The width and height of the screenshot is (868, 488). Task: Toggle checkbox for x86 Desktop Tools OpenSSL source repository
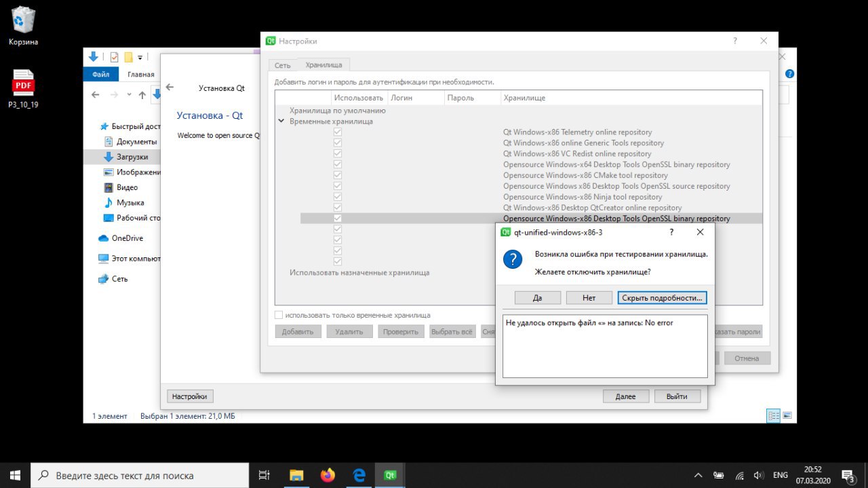coord(338,186)
